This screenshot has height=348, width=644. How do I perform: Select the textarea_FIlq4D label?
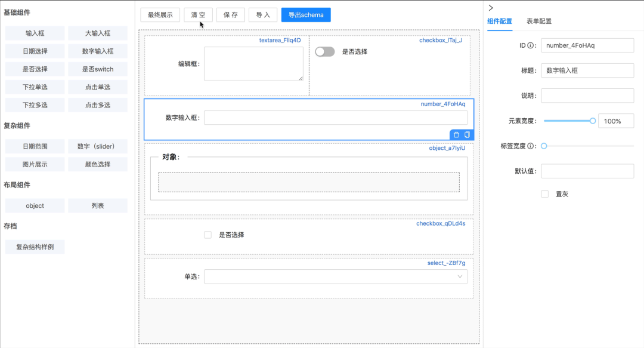[x=280, y=41]
